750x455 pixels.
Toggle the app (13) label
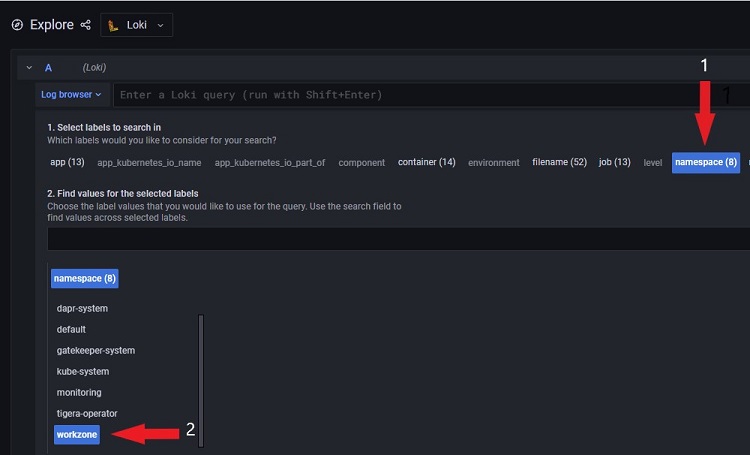67,162
